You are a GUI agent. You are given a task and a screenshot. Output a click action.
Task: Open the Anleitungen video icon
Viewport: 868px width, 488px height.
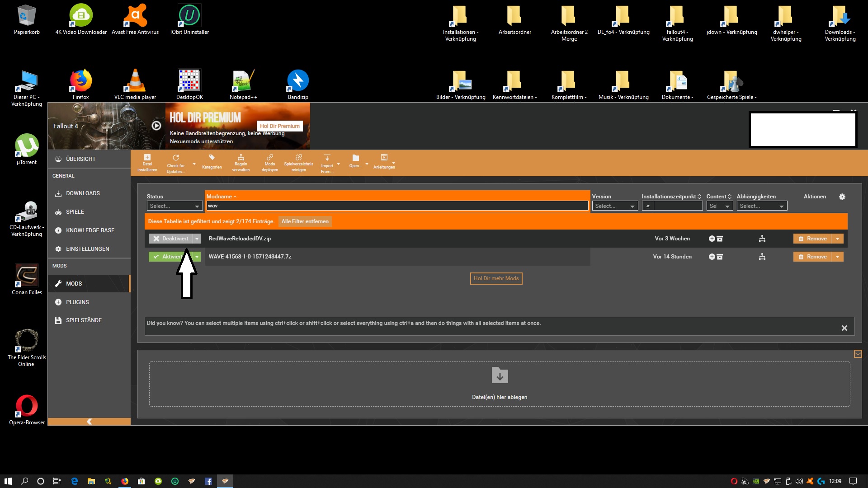coord(384,158)
